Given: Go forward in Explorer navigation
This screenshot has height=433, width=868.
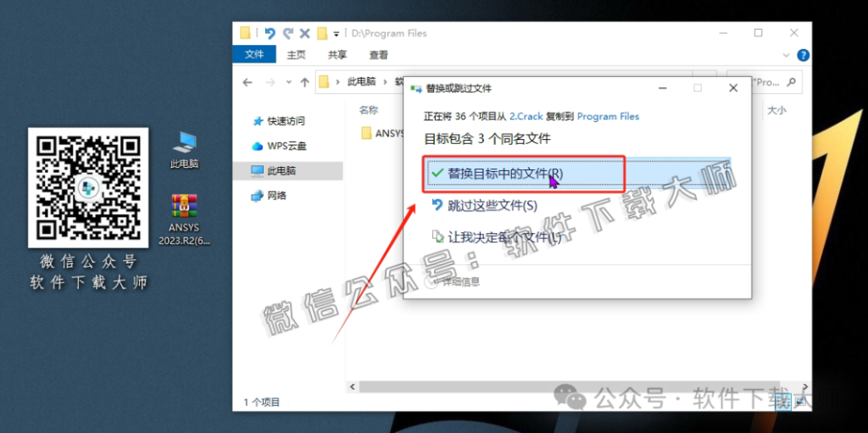Looking at the screenshot, I should pyautogui.click(x=270, y=82).
